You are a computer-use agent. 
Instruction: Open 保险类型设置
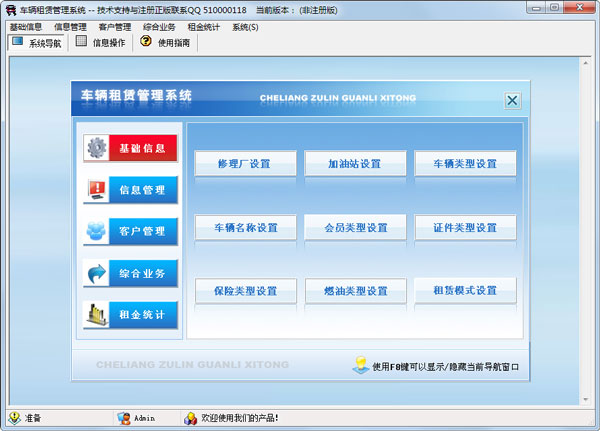(x=245, y=291)
